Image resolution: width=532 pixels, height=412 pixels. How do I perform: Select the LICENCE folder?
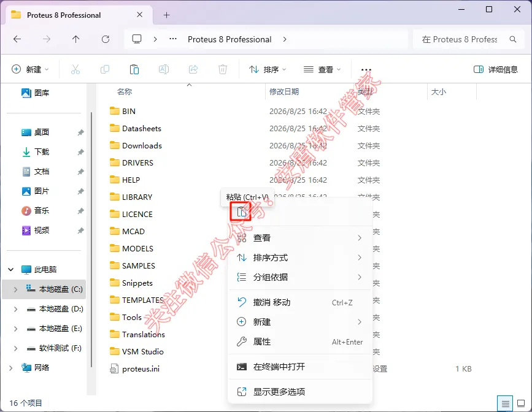tap(131, 215)
